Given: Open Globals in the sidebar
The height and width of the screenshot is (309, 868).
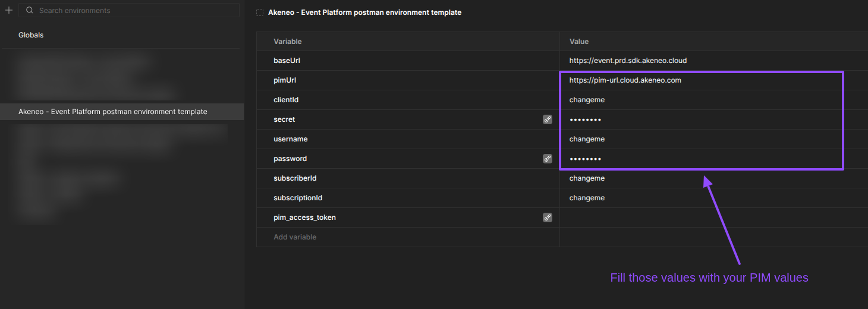Looking at the screenshot, I should click(31, 35).
